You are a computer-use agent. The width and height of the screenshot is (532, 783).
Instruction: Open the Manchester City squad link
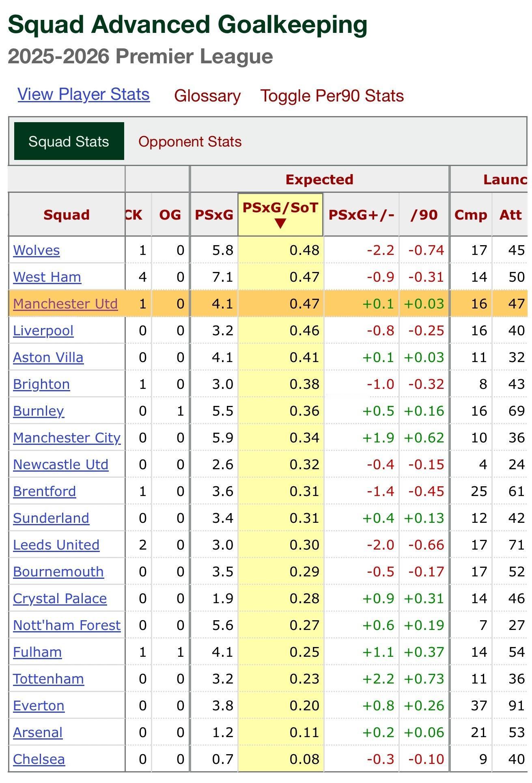point(67,438)
